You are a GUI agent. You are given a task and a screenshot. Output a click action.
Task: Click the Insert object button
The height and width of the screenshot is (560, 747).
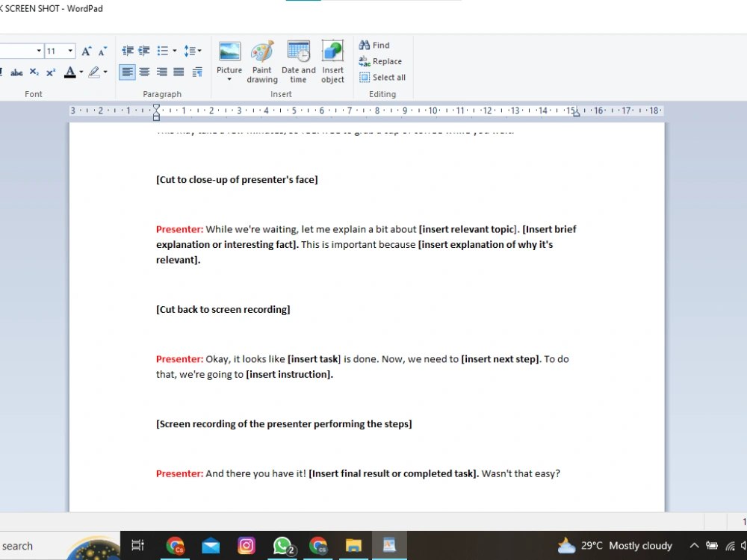(x=332, y=63)
